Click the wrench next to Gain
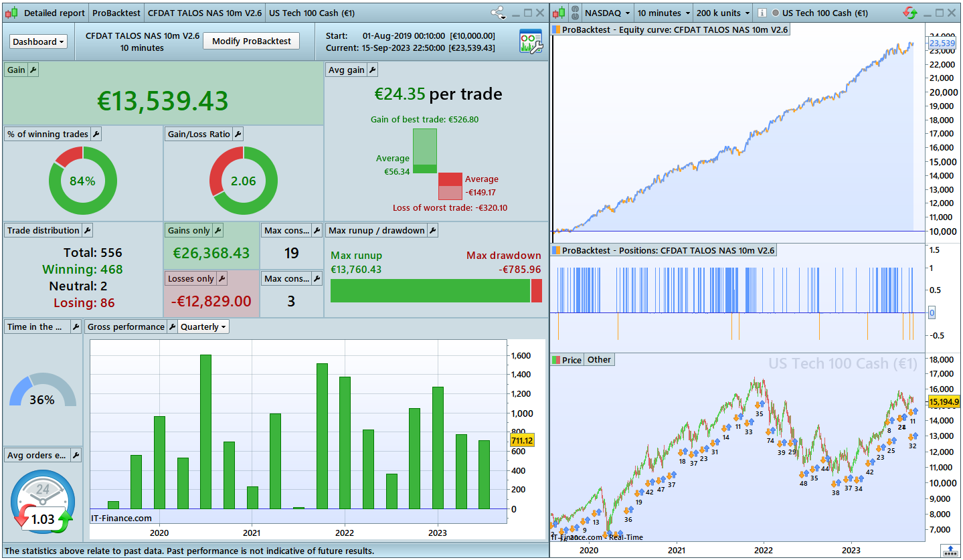963x560 pixels. tap(34, 70)
